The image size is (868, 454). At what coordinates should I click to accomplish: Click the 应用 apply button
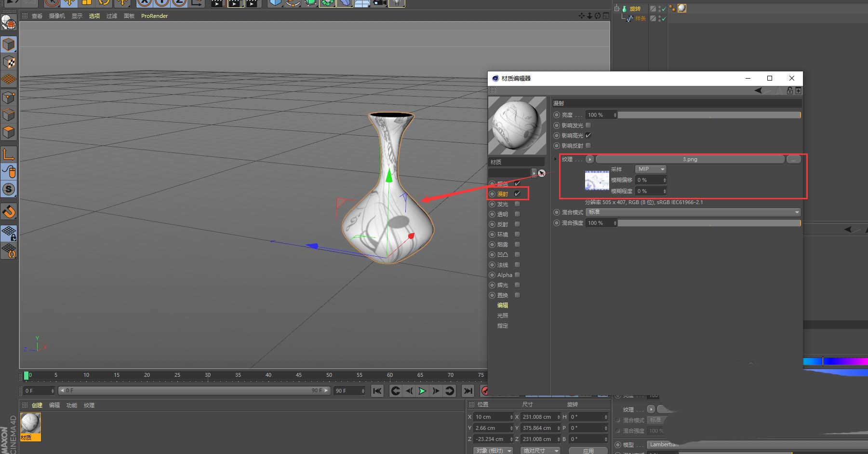588,451
